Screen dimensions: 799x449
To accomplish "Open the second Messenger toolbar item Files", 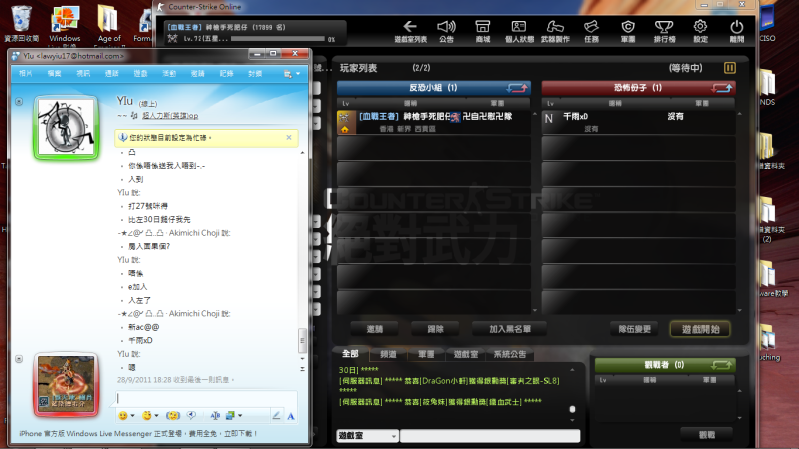I will click(54, 73).
